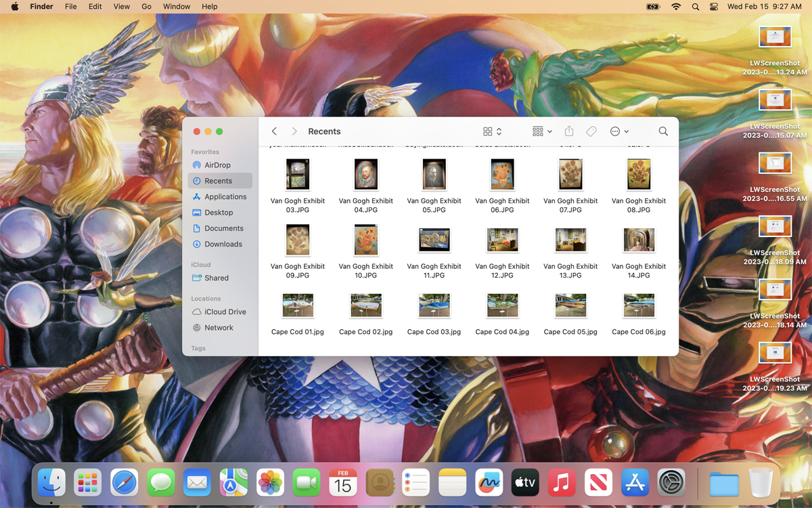
Task: Click the Share icon in the toolbar
Action: click(569, 131)
